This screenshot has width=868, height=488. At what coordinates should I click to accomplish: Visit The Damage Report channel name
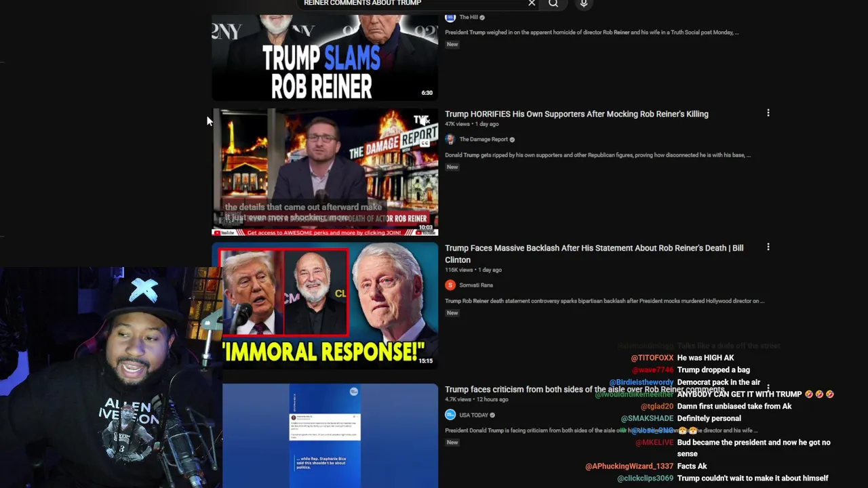484,139
